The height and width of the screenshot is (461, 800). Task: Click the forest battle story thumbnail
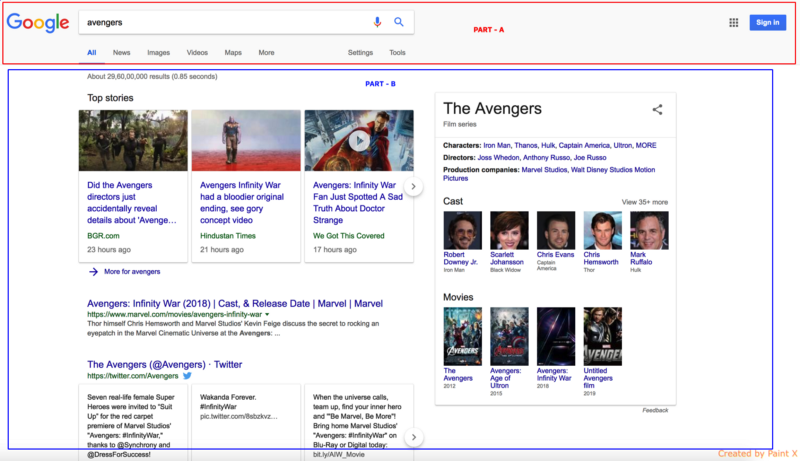coord(133,140)
